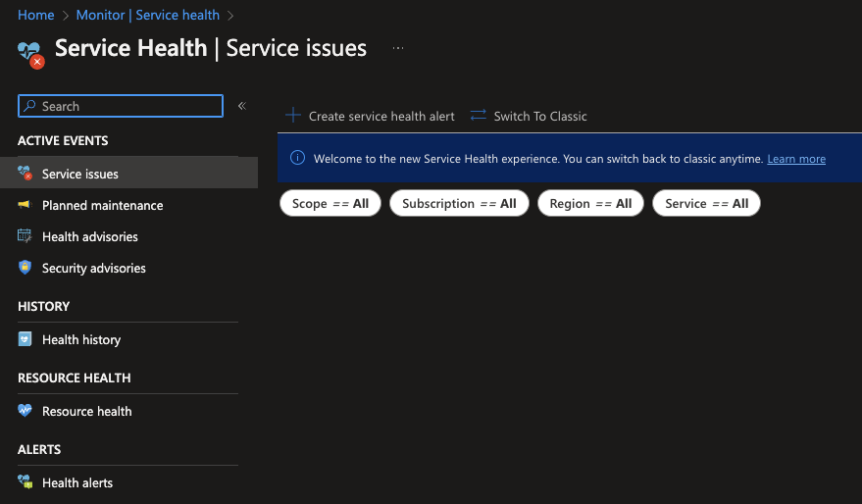Go to Monitor | Service health breadcrumb
This screenshot has width=862, height=504.
click(x=147, y=15)
